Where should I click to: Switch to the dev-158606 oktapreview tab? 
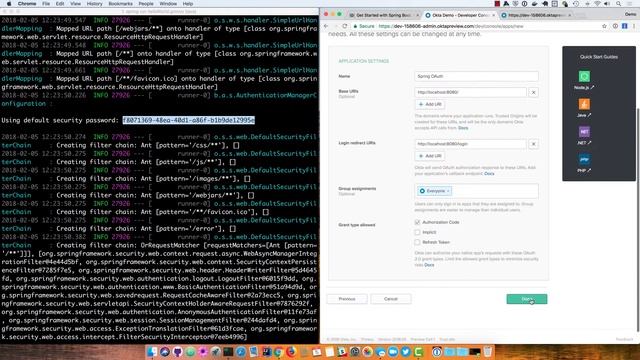click(536, 15)
